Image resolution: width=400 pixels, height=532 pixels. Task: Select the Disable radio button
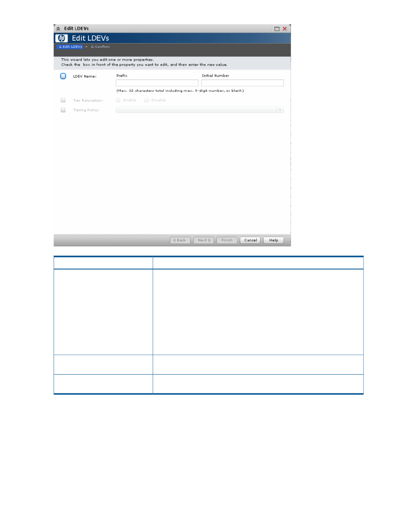coord(147,100)
